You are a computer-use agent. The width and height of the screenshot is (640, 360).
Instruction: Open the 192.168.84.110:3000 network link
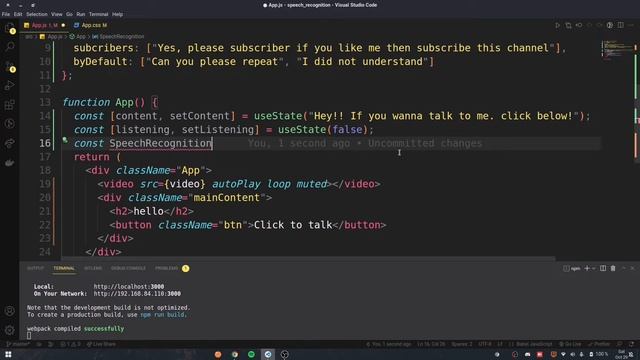click(x=137, y=294)
